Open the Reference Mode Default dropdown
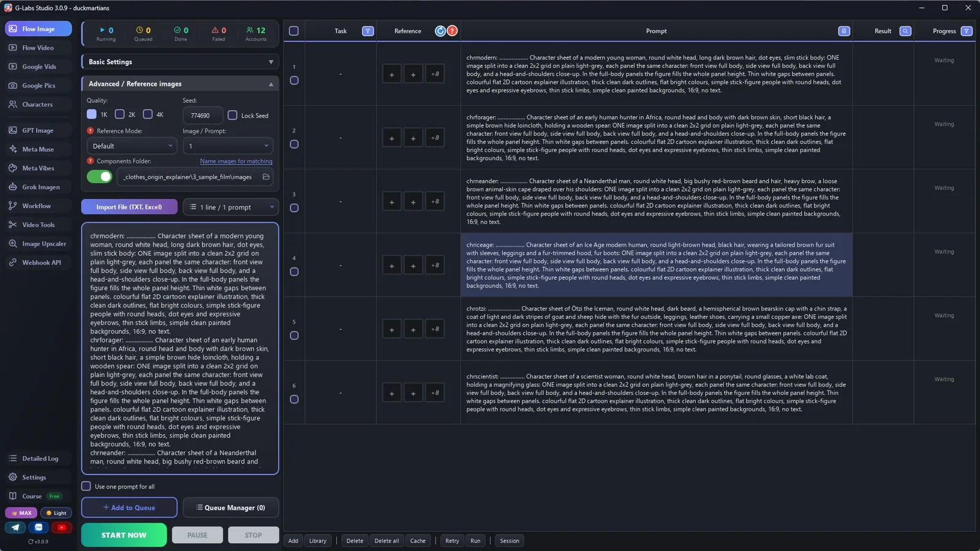Image resolution: width=980 pixels, height=551 pixels. [132, 146]
